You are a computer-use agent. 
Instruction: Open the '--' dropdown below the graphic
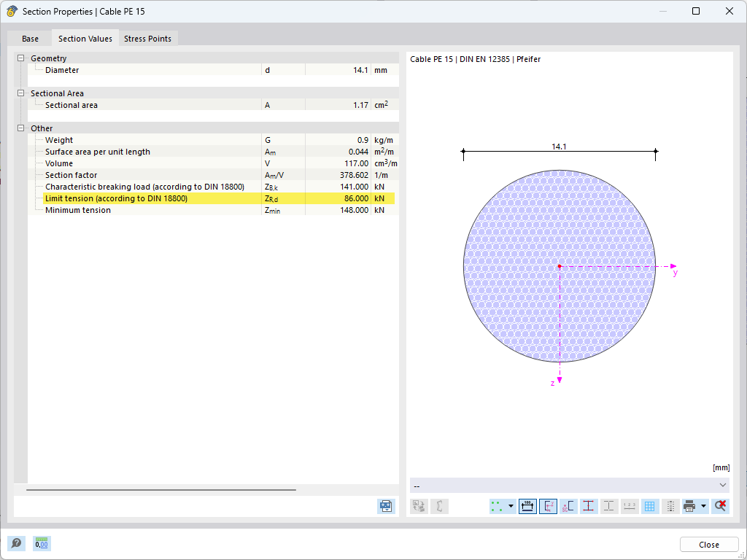coord(569,485)
